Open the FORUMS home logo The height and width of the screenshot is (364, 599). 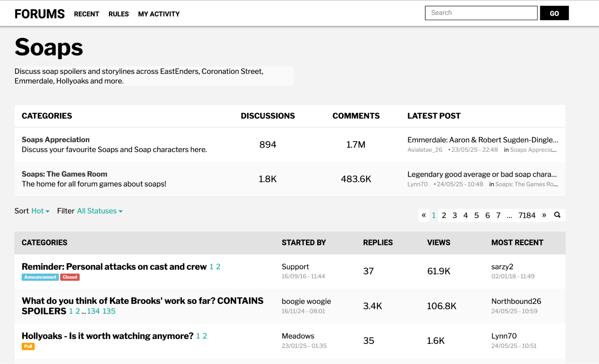(x=40, y=14)
